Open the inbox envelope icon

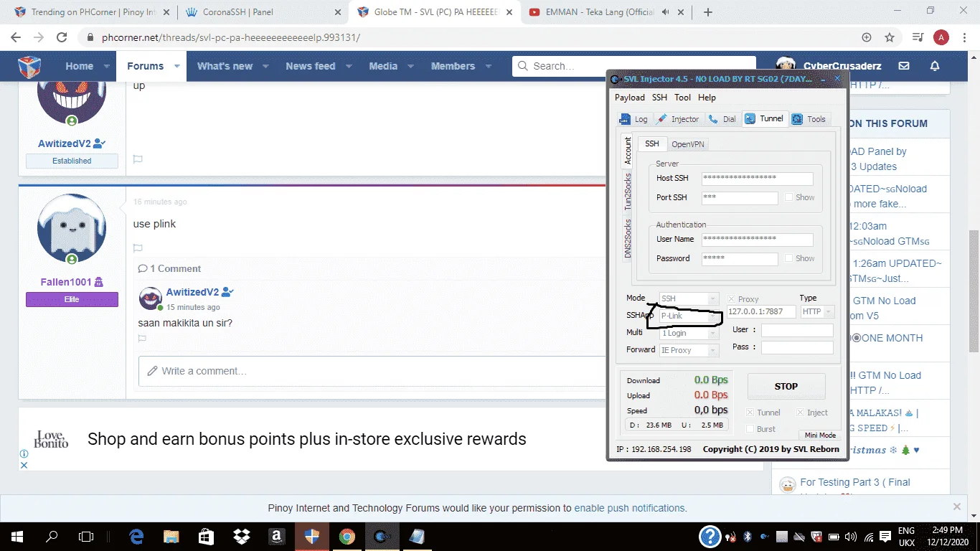pyautogui.click(x=904, y=66)
